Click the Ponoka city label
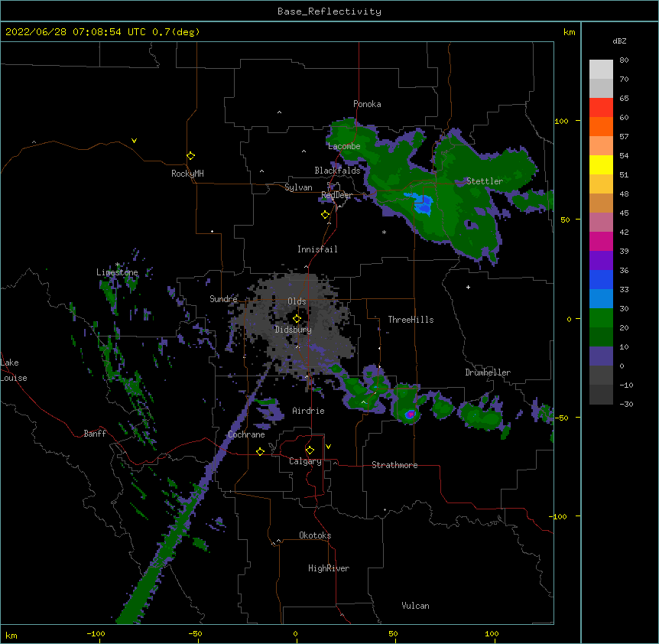Viewport: 659px width, 644px height. click(x=367, y=104)
